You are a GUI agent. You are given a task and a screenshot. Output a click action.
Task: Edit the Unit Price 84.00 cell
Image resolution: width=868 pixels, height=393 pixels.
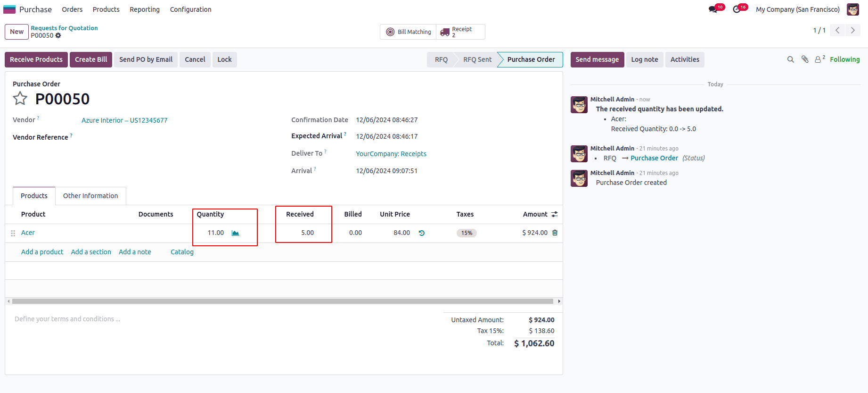click(x=401, y=233)
